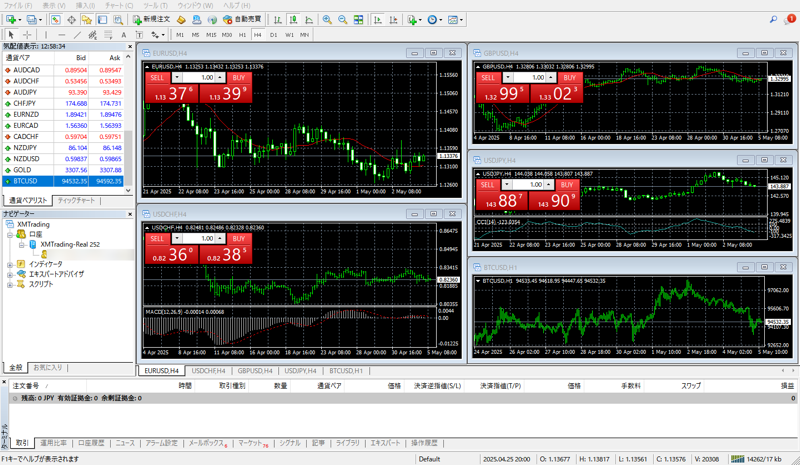Open the ツール (T) menu
The image size is (800, 465).
[155, 5]
